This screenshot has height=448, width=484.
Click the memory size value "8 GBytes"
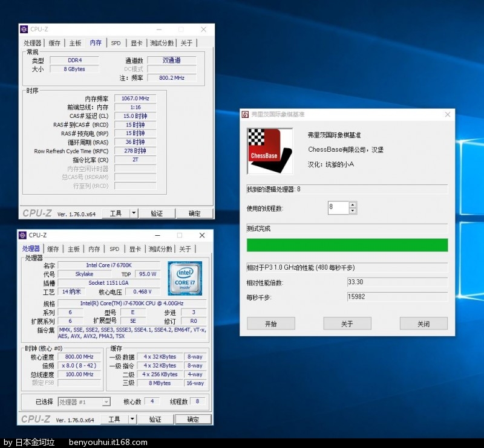click(x=74, y=69)
